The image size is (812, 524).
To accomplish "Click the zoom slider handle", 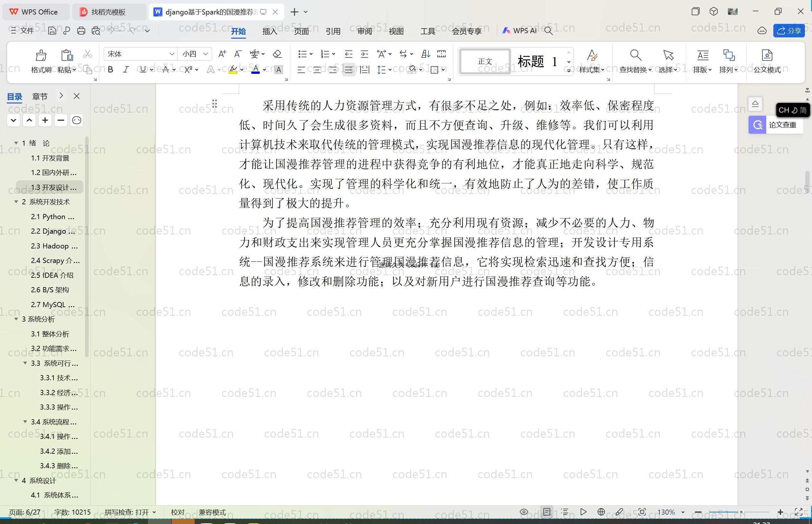I will point(741,512).
